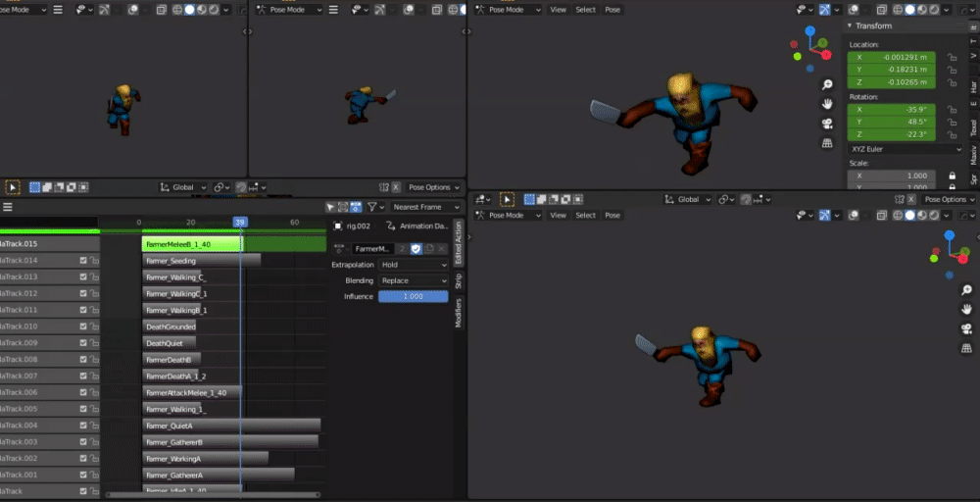
Task: Click the pan hand icon beside the Transform panel
Action: (x=827, y=104)
